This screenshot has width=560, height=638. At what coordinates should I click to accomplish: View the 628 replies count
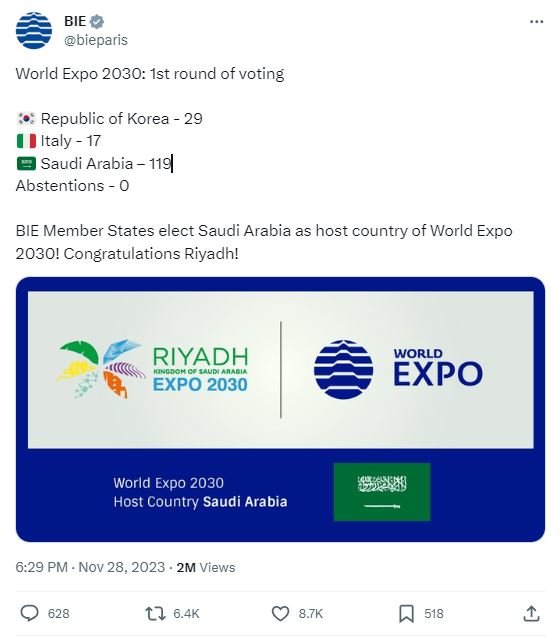tap(59, 614)
